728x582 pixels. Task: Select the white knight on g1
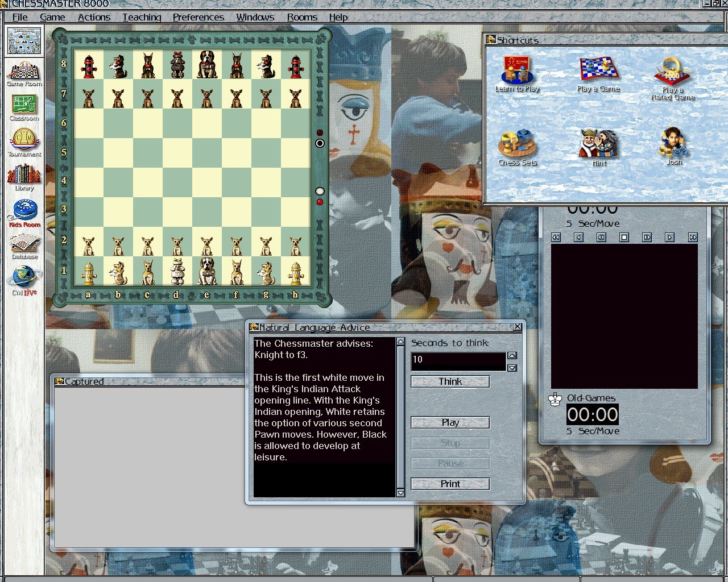[266, 272]
